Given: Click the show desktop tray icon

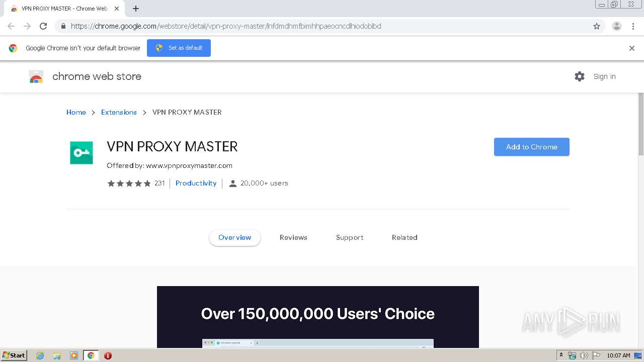Looking at the screenshot, I should tap(638, 355).
